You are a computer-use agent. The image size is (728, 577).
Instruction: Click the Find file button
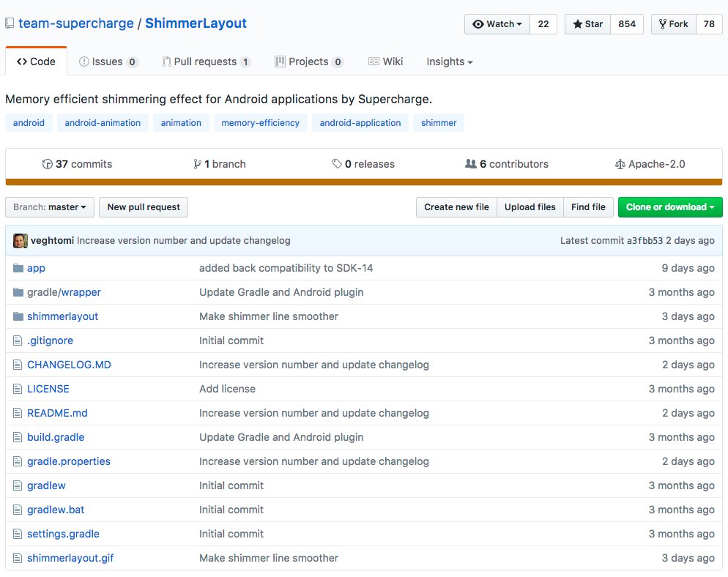coord(588,207)
